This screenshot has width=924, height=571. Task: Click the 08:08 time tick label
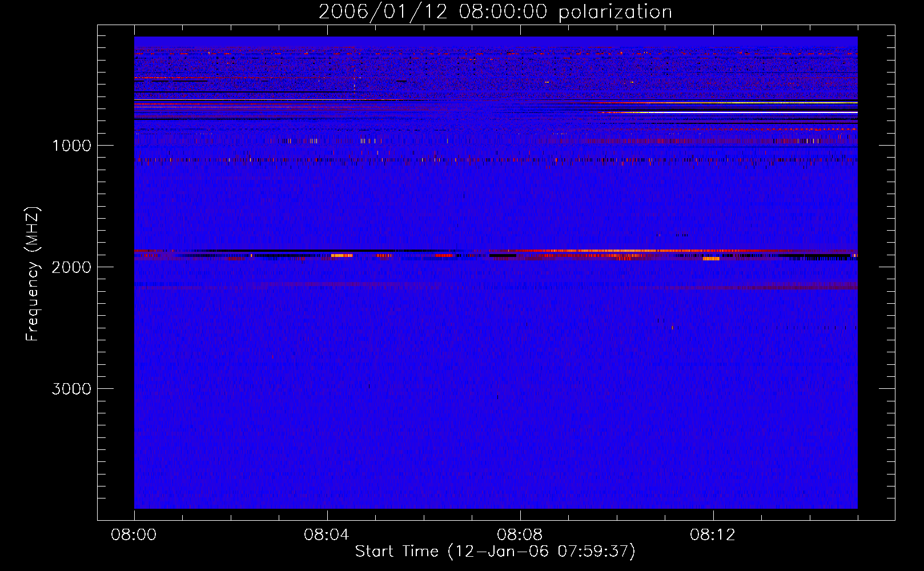pos(520,535)
